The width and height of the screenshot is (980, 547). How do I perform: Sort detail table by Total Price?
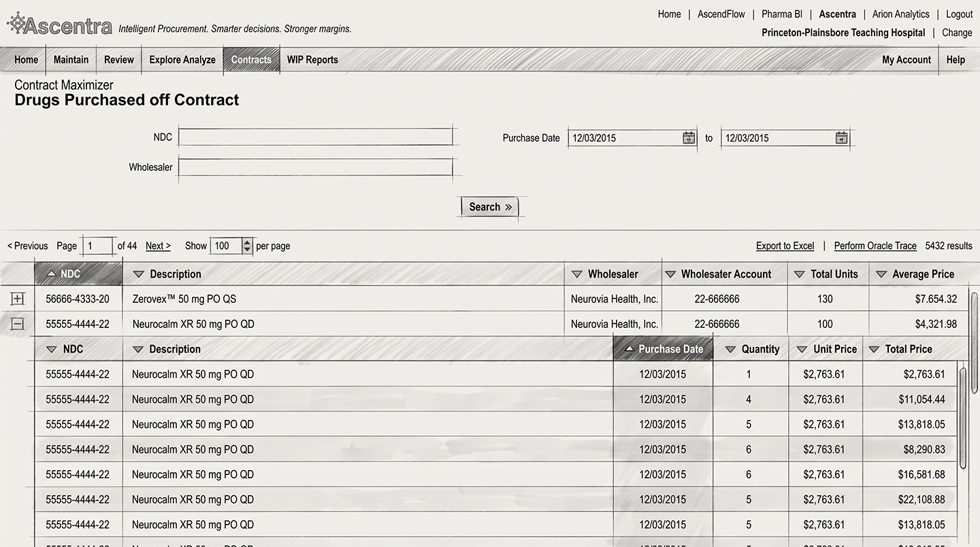pyautogui.click(x=910, y=349)
